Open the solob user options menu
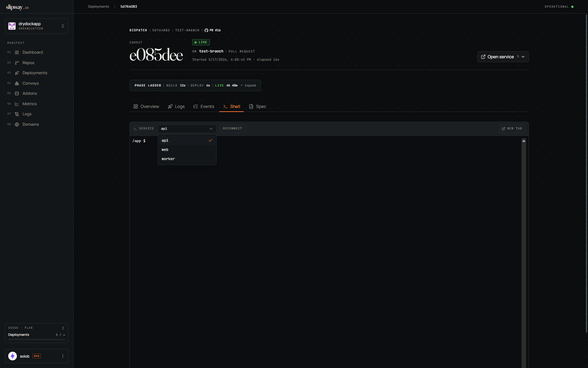This screenshot has height=368, width=588. tap(63, 356)
